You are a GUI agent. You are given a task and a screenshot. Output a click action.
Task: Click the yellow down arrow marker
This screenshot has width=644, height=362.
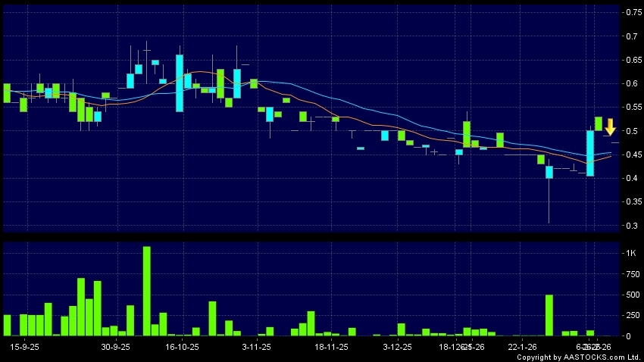pos(609,127)
